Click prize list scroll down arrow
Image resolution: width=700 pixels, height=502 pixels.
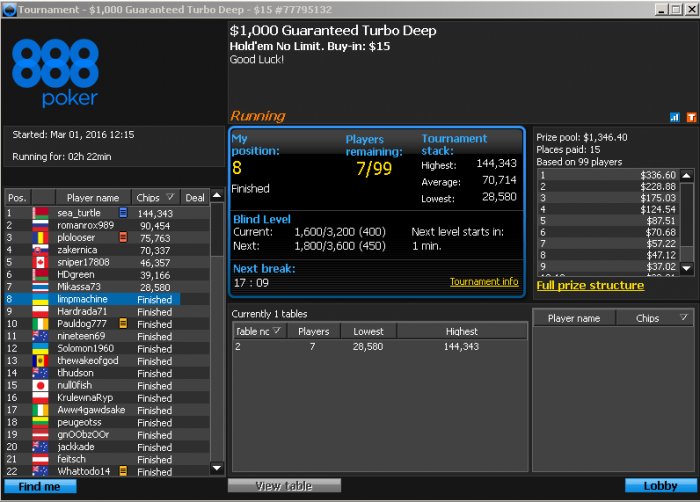(x=687, y=268)
